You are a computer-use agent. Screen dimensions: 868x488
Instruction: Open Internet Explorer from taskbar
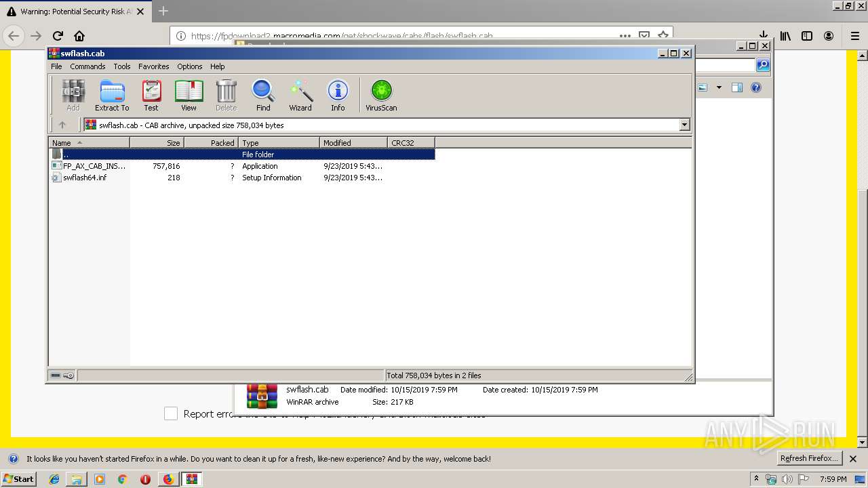[54, 479]
